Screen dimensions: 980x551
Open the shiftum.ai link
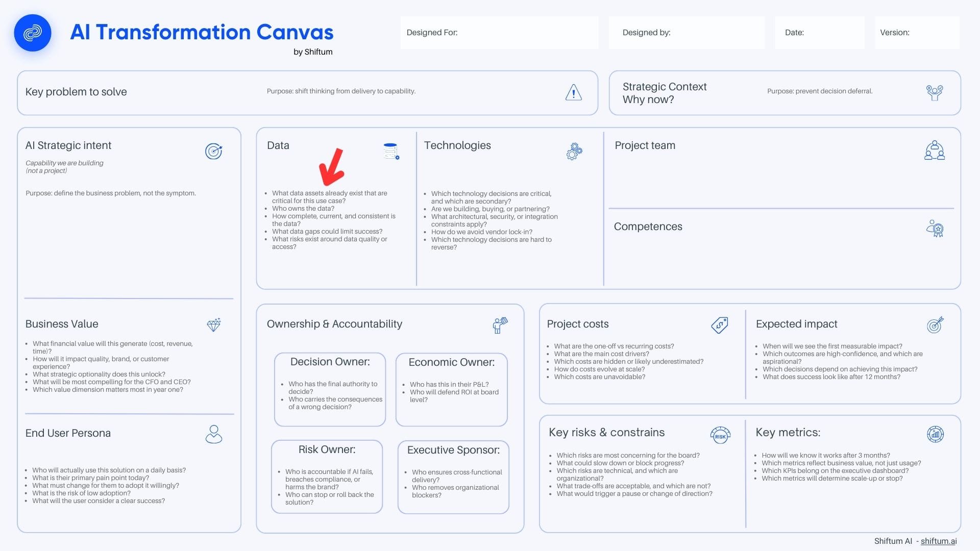pyautogui.click(x=939, y=541)
